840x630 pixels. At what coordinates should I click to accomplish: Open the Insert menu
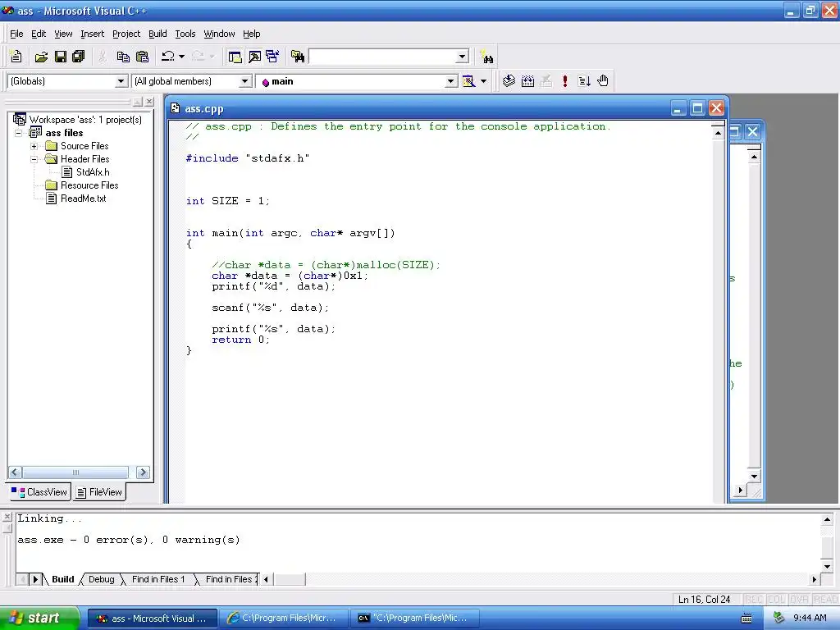[92, 34]
